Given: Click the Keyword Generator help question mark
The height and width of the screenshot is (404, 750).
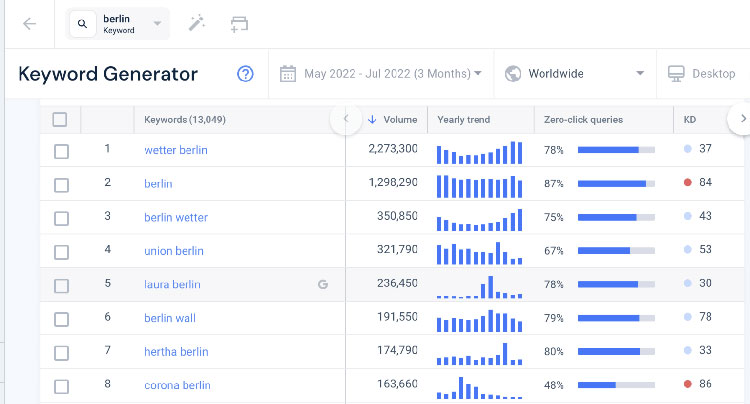Looking at the screenshot, I should (245, 74).
